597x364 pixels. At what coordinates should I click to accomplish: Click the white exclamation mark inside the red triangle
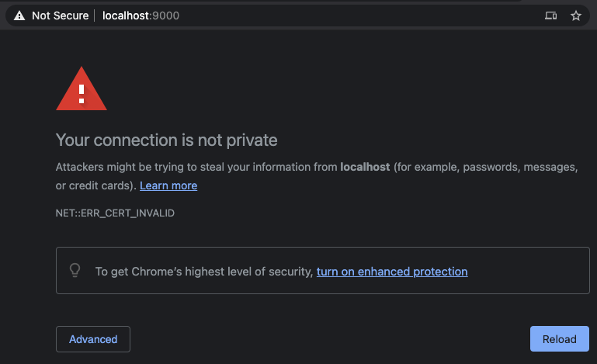pos(82,94)
